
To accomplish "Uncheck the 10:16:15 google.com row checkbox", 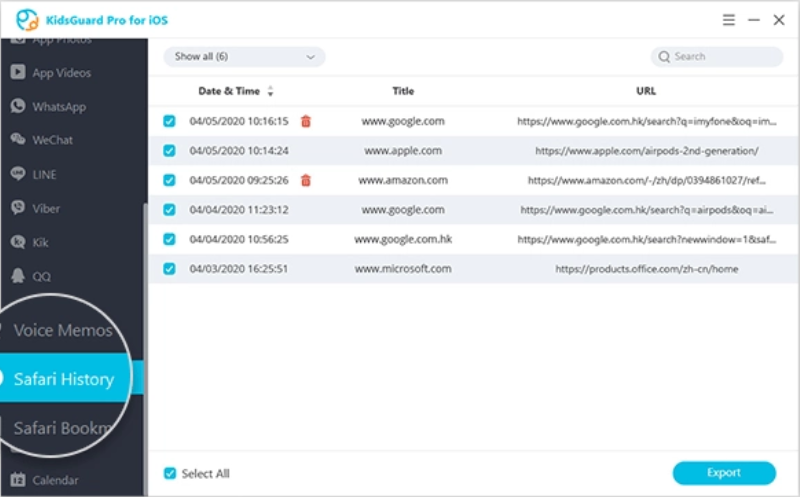I will 169,121.
